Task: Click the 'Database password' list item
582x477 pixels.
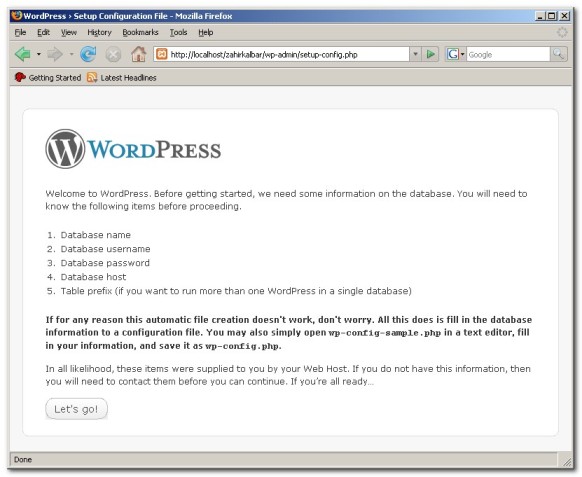Action: 105,263
